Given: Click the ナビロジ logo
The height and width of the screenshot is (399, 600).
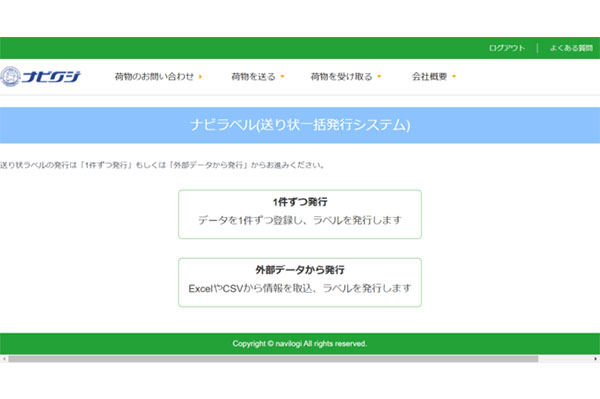Looking at the screenshot, I should coord(40,77).
